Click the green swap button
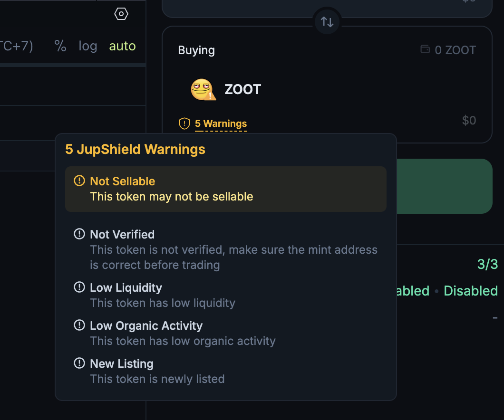 click(445, 186)
